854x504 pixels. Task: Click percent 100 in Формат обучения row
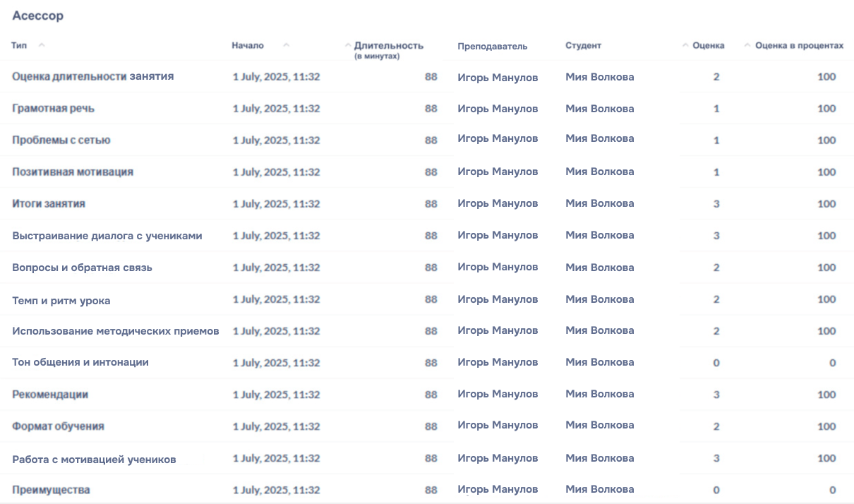826,426
